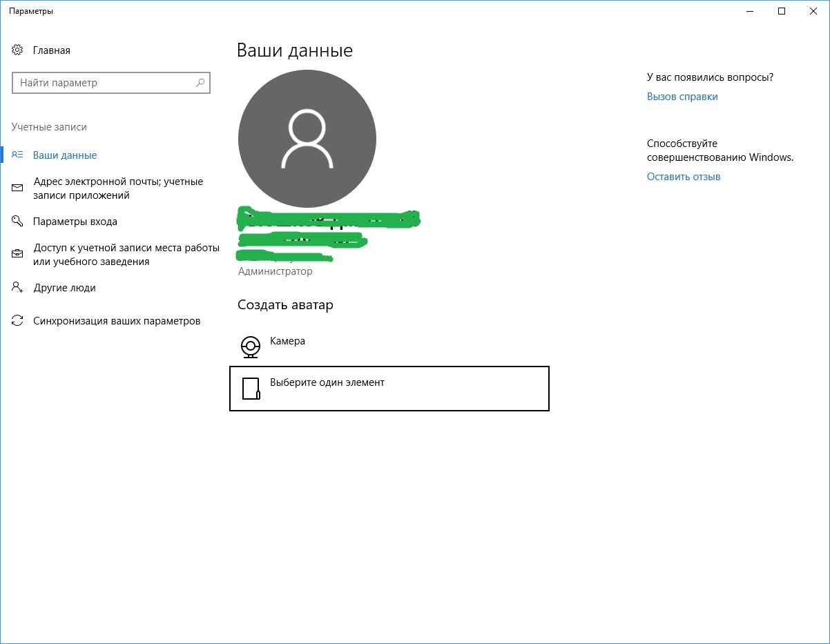Choose Камера to create avatar
The width and height of the screenshot is (830, 644).
(287, 341)
